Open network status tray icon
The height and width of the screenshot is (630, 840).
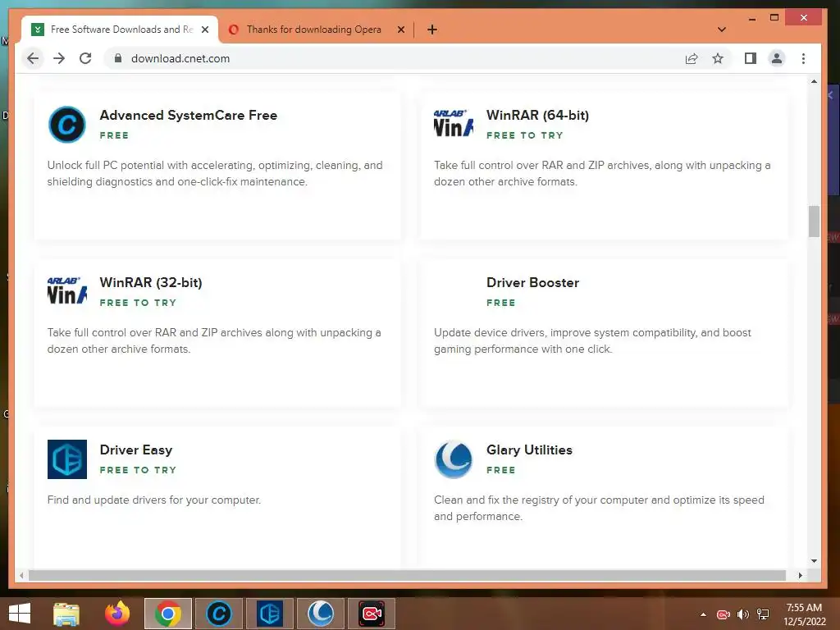tap(763, 614)
